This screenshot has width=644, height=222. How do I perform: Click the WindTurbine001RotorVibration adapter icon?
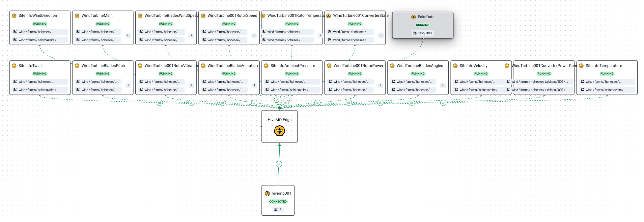[140, 66]
